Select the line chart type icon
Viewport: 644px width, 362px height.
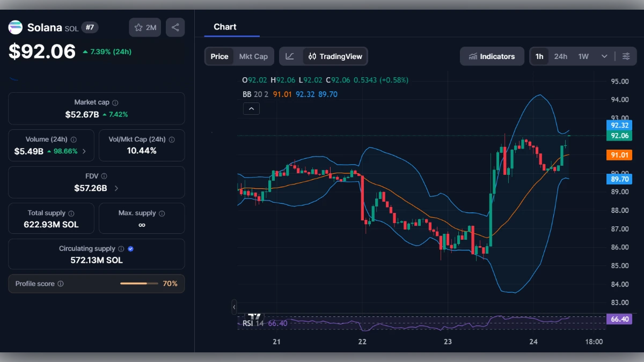[290, 56]
